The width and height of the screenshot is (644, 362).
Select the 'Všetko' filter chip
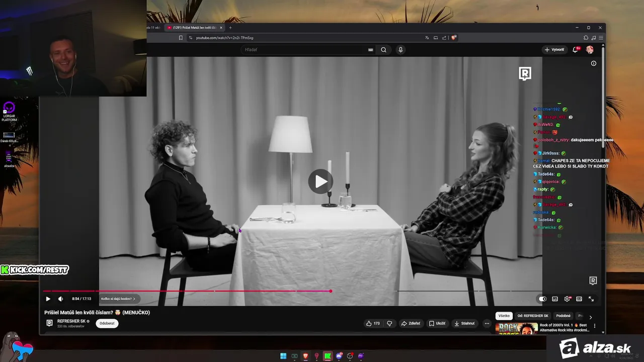click(504, 316)
